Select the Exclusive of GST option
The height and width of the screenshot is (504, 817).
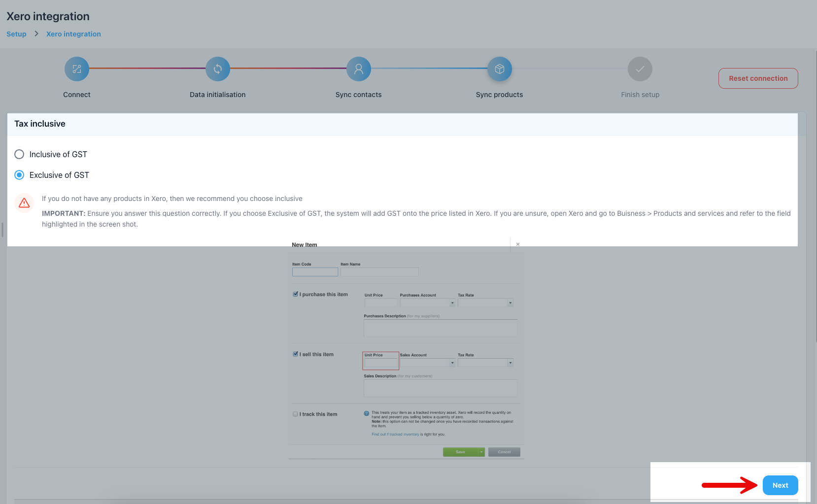[19, 175]
